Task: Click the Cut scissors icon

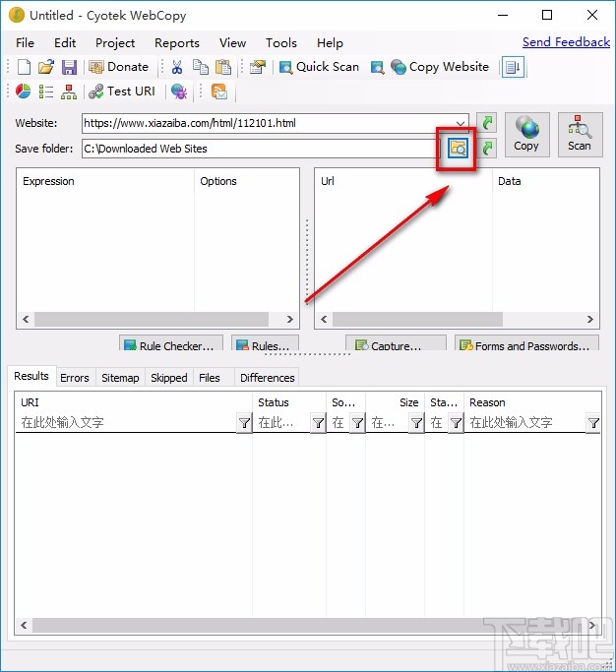Action: click(x=177, y=67)
